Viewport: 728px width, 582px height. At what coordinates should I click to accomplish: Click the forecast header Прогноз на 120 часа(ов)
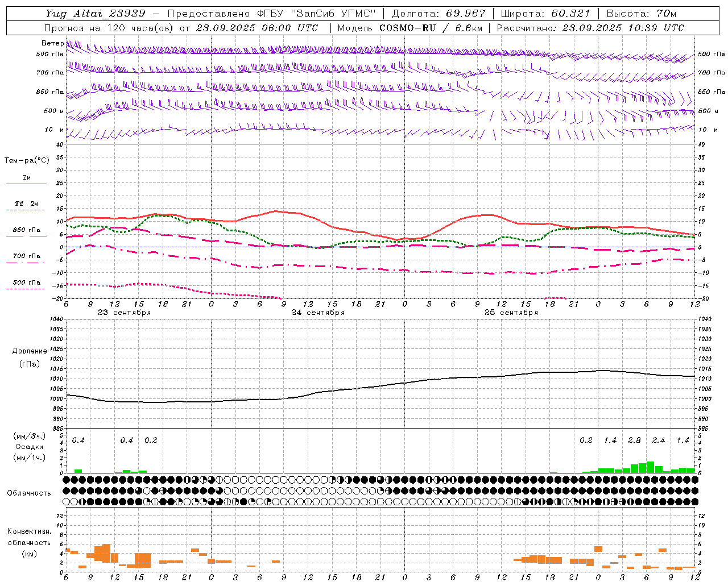coord(110,28)
